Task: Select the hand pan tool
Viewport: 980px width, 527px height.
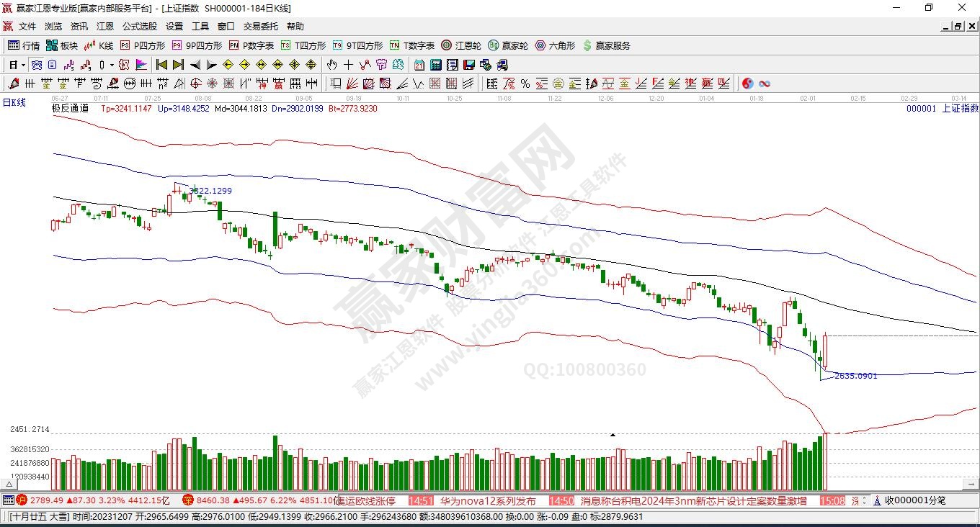Action: click(331, 65)
